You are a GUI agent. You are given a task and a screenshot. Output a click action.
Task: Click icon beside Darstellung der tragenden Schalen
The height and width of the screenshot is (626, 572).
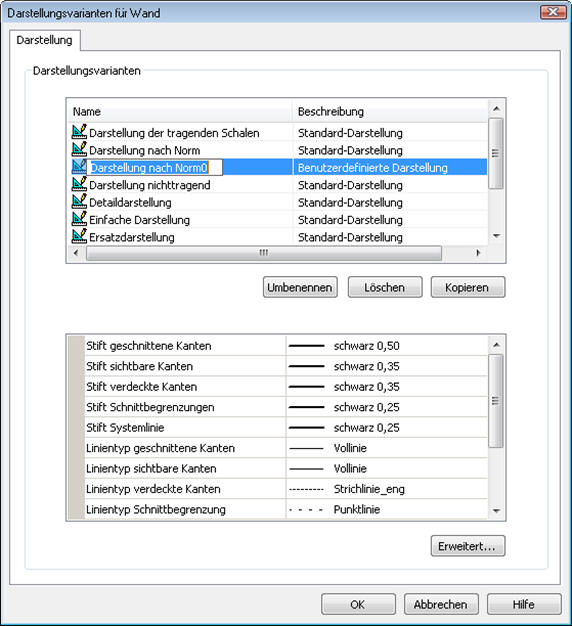click(79, 132)
